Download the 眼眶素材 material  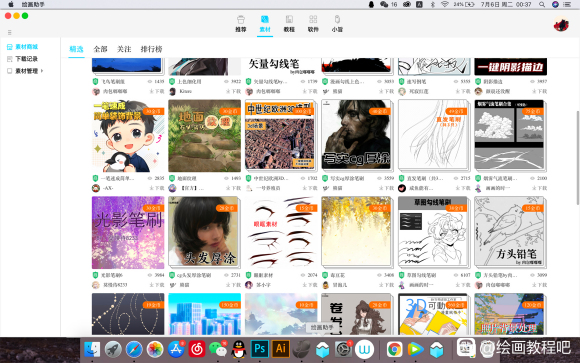tap(310, 285)
